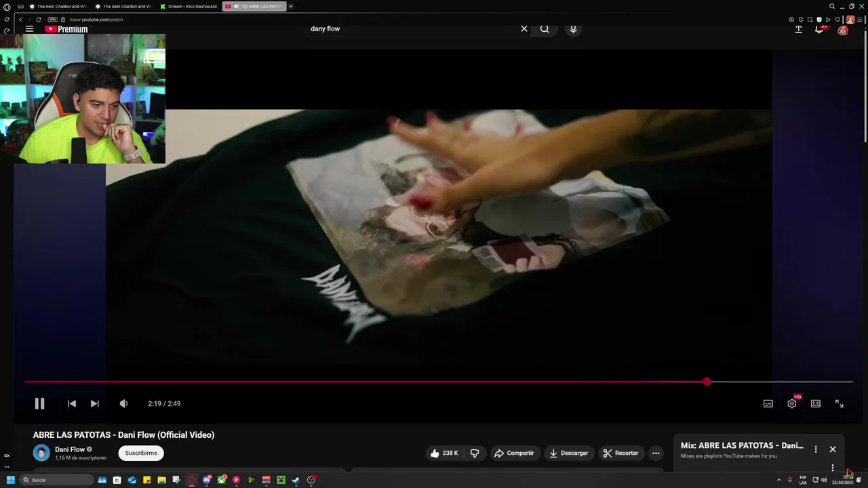Exit fullscreen with the arrows icon
The width and height of the screenshot is (868, 488).
(840, 404)
